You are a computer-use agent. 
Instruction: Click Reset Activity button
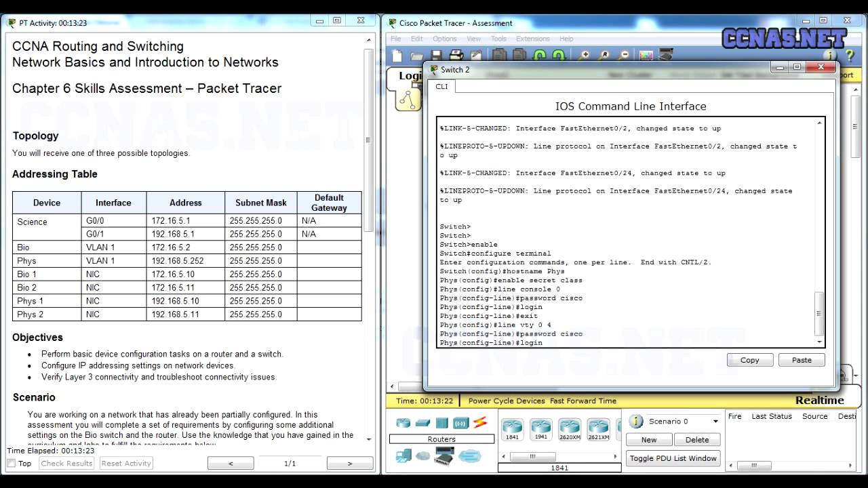pyautogui.click(x=126, y=464)
